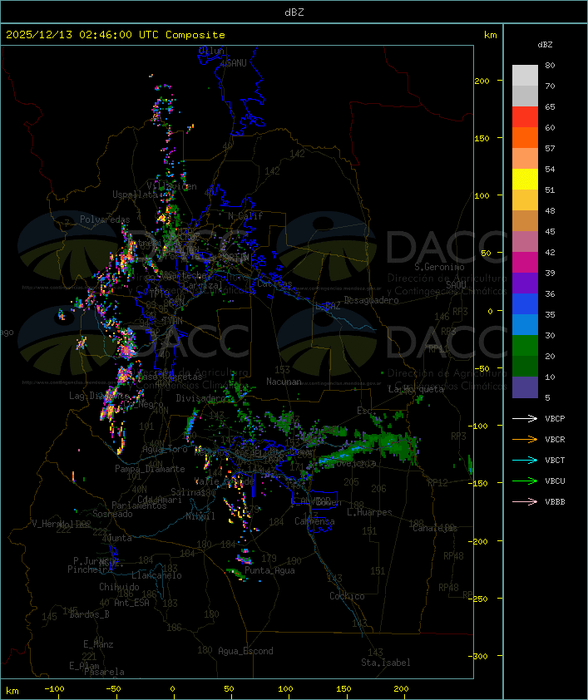
Task: Click the L.Huarpes place label
Action: 369,512
